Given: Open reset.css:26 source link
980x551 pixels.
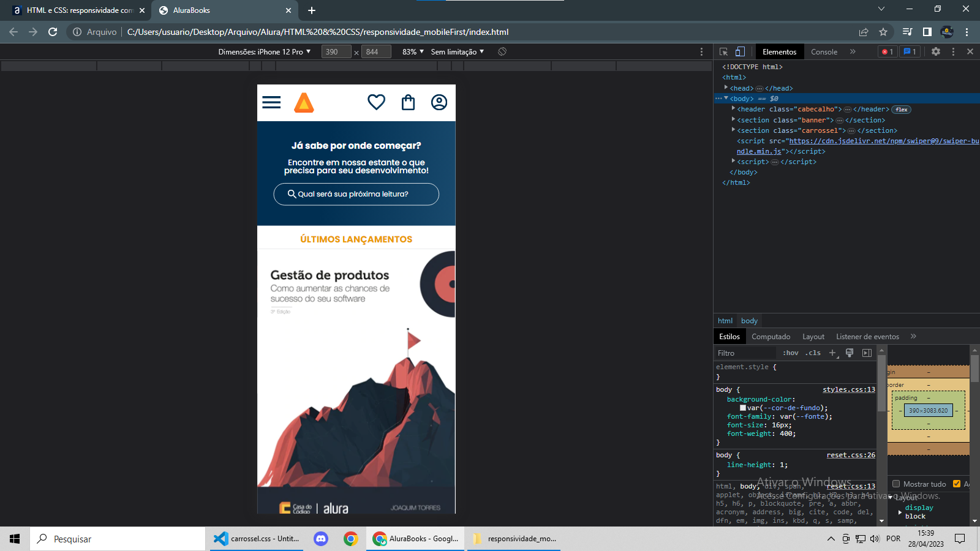Looking at the screenshot, I should point(851,455).
